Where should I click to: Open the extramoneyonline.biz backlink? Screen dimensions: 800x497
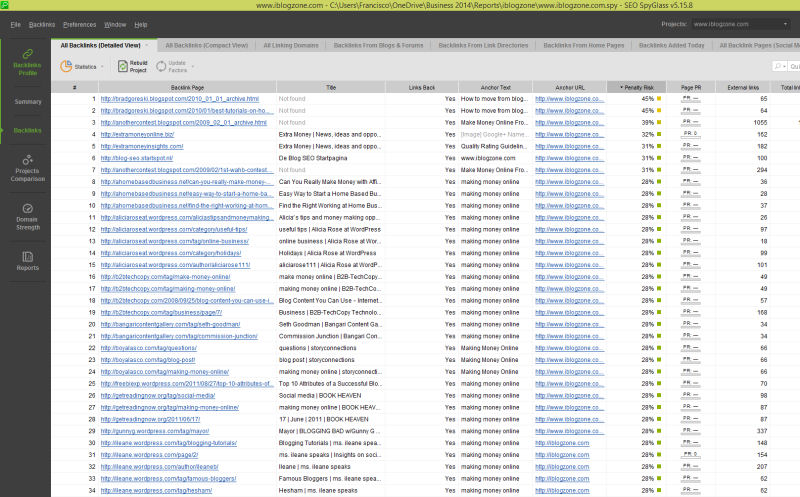(137, 135)
